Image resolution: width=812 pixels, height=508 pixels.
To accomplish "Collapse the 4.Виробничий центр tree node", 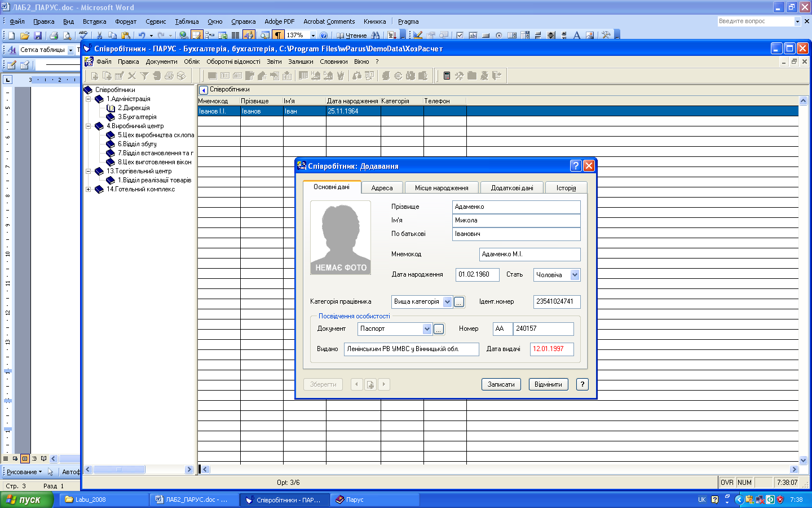I will [88, 126].
